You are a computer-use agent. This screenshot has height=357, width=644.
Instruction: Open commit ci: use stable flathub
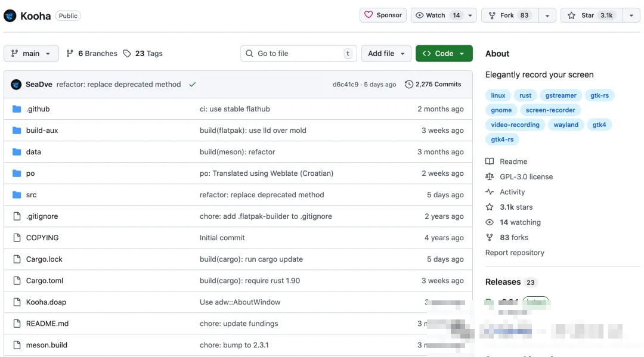[x=234, y=108]
